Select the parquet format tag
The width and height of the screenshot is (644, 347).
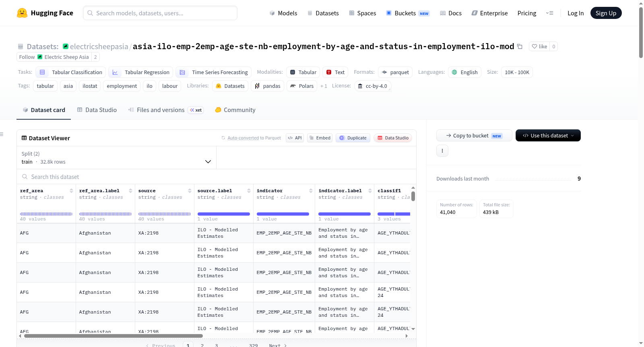395,73
